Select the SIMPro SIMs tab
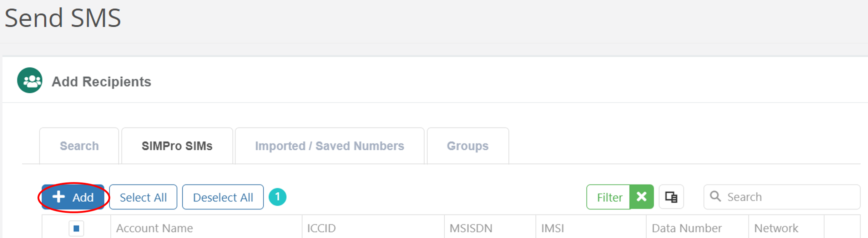Viewport: 868px width, 238px height. pyautogui.click(x=177, y=145)
